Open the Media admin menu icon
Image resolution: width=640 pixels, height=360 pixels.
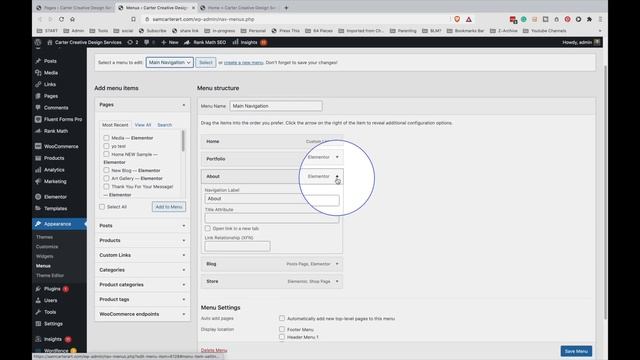(x=38, y=73)
